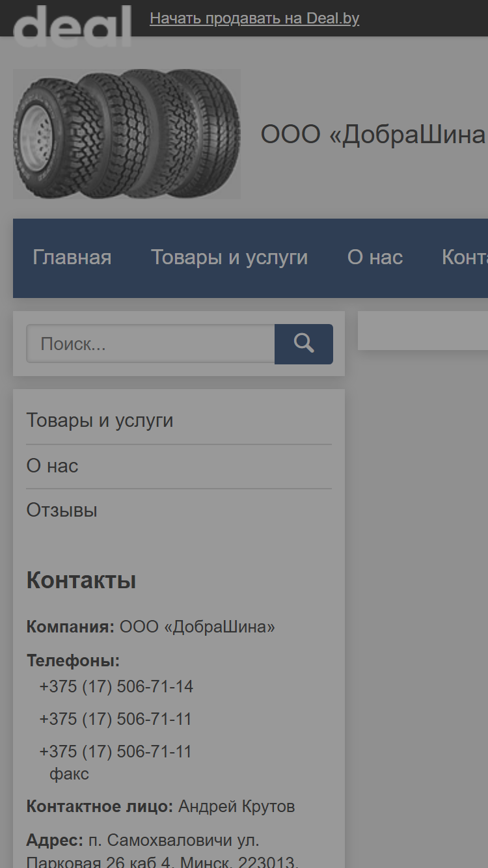Click the tires company logo image

pyautogui.click(x=127, y=134)
